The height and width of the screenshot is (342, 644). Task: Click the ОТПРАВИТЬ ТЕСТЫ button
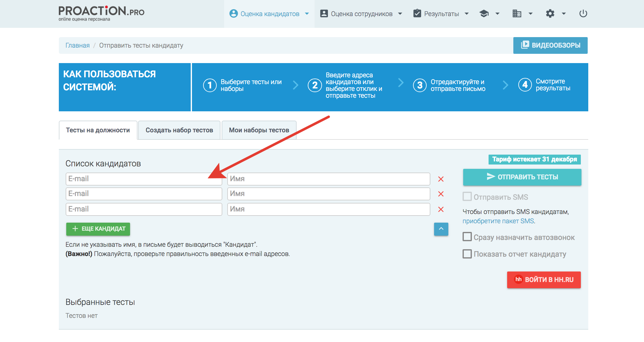pyautogui.click(x=522, y=177)
